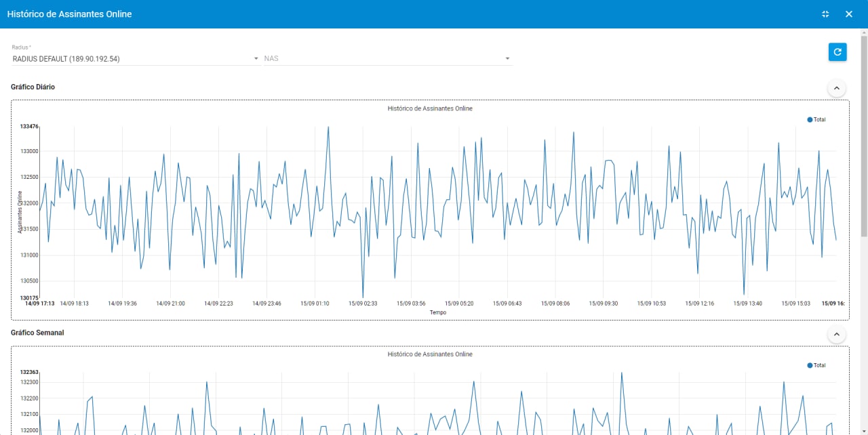The image size is (868, 435).
Task: Click the 133476 maximum axis value
Action: 29,127
